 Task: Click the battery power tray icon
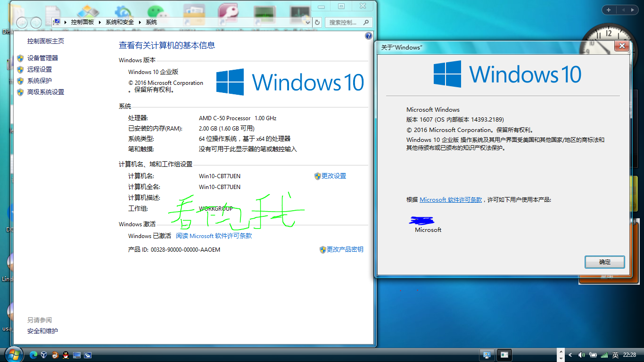click(x=593, y=355)
